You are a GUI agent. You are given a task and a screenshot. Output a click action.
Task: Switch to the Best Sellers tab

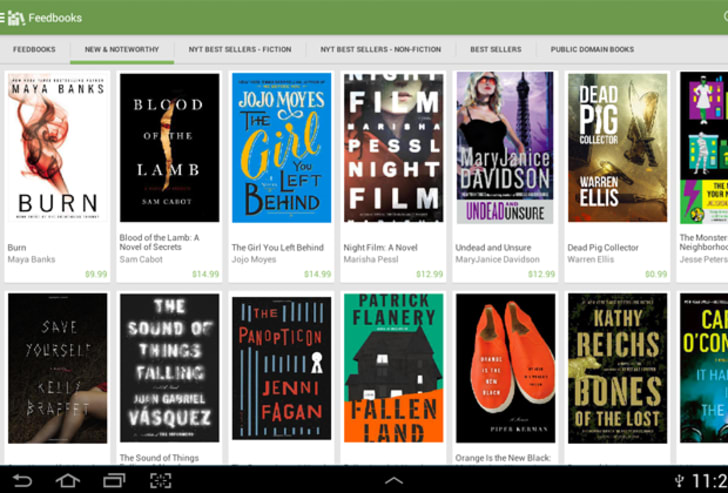[496, 49]
